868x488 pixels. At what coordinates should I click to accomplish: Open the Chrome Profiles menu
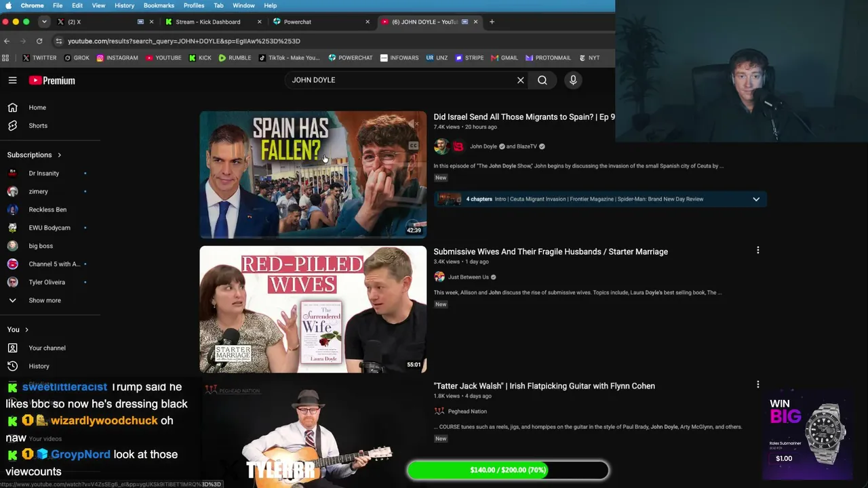(194, 5)
